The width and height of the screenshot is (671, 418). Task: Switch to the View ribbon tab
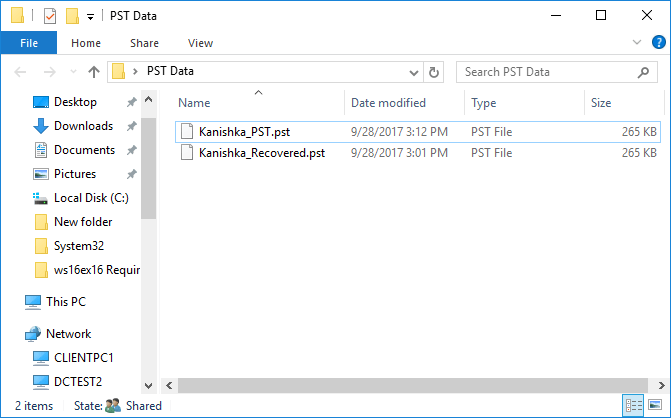200,43
